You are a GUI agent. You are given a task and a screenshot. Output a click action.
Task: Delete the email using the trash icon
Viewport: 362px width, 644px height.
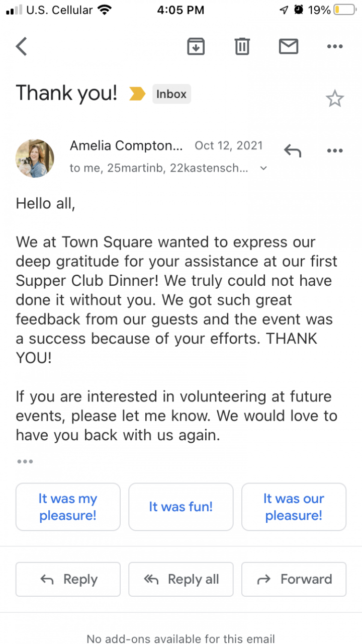[242, 46]
